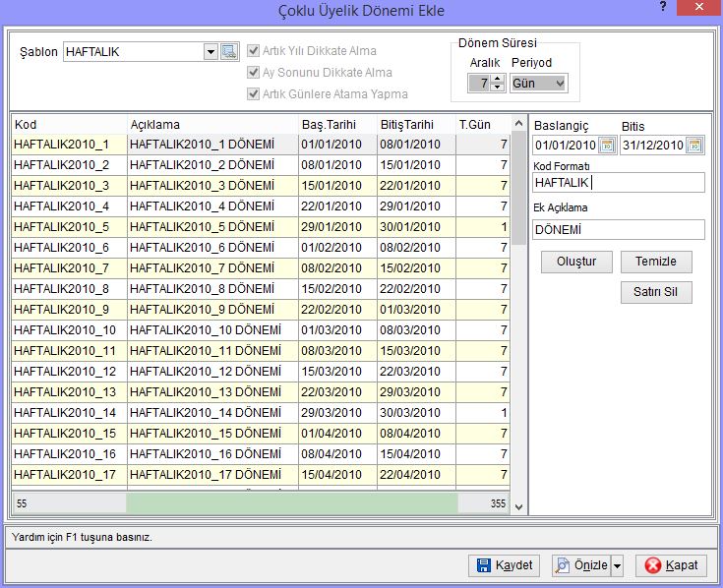
Task: Click end date 22/02/2010 of HAFTALIK2010_8
Action: tap(416, 289)
